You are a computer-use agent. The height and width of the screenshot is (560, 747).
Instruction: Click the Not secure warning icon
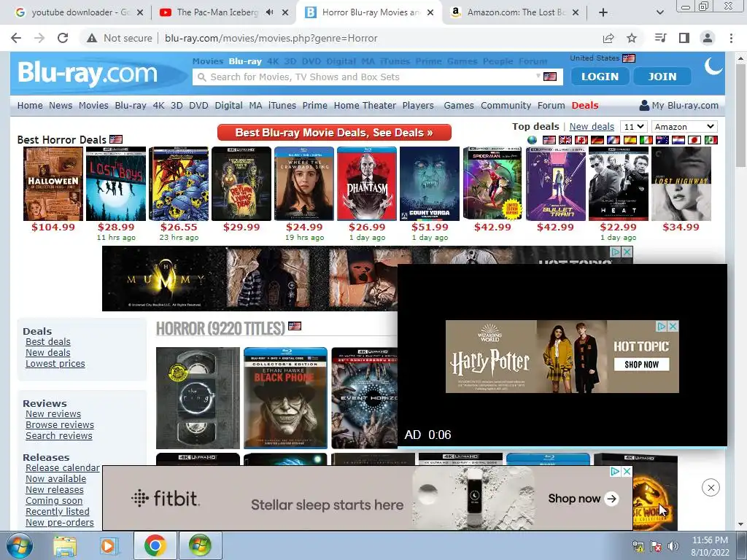[x=92, y=38]
